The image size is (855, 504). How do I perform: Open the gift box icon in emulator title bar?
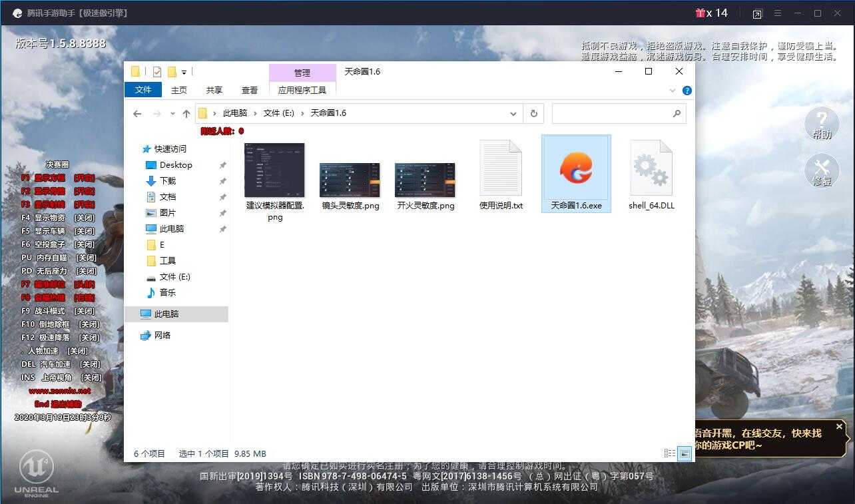700,13
